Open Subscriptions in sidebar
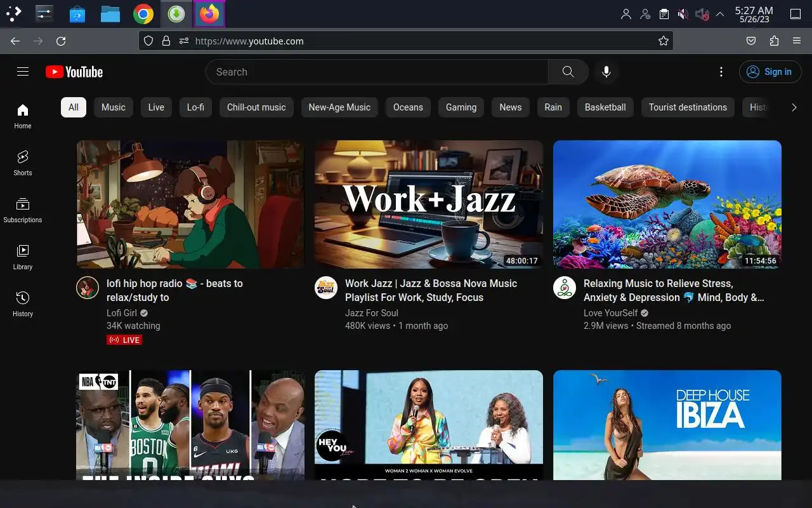The image size is (812, 508). [23, 210]
